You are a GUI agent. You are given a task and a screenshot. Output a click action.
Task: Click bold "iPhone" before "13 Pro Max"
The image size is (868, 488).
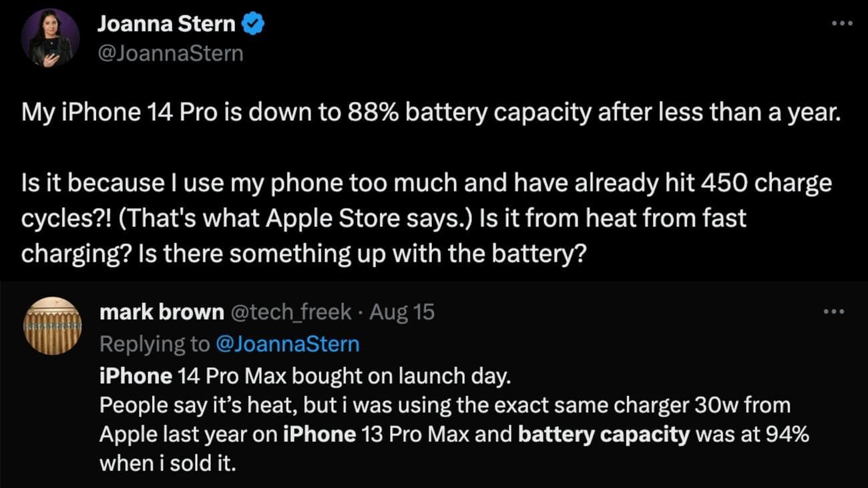click(319, 435)
